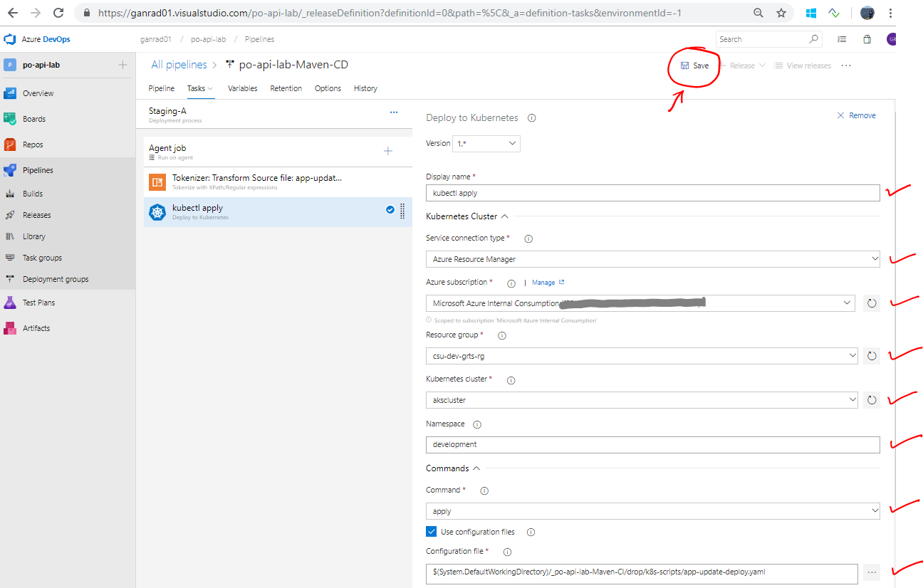Save the release pipeline

click(x=694, y=65)
